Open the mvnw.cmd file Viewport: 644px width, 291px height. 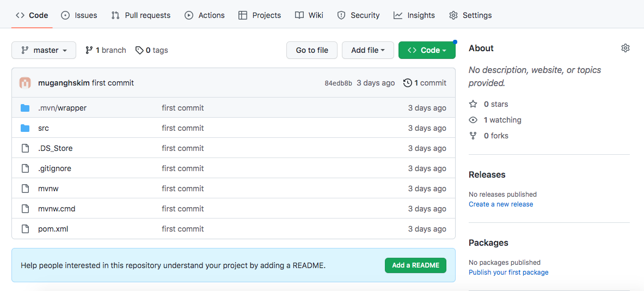coord(57,209)
